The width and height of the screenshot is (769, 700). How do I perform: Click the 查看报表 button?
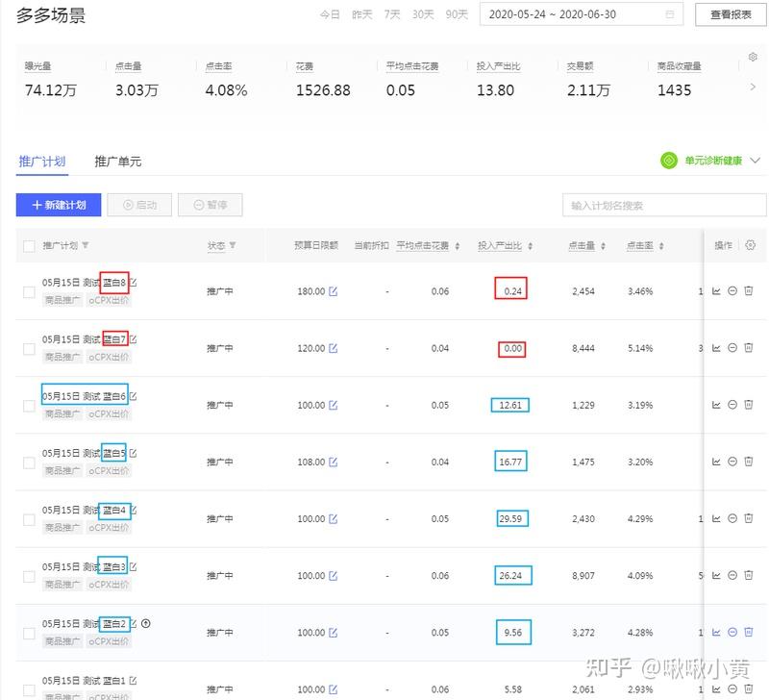(x=731, y=13)
